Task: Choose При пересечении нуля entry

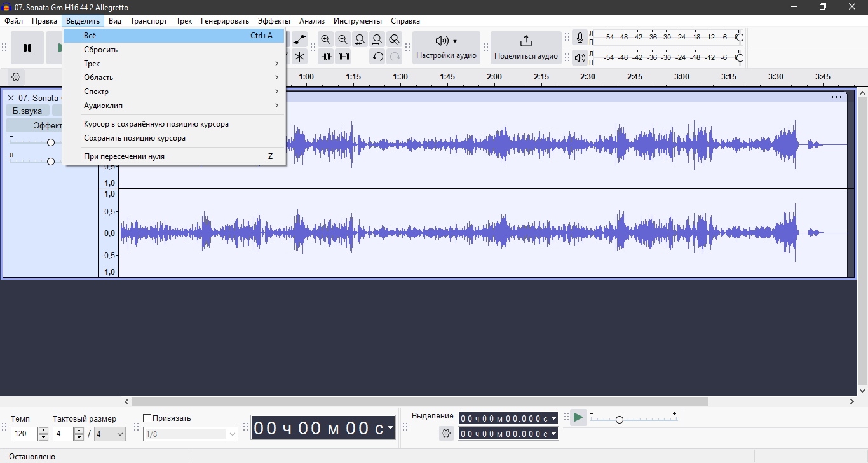Action: click(174, 156)
